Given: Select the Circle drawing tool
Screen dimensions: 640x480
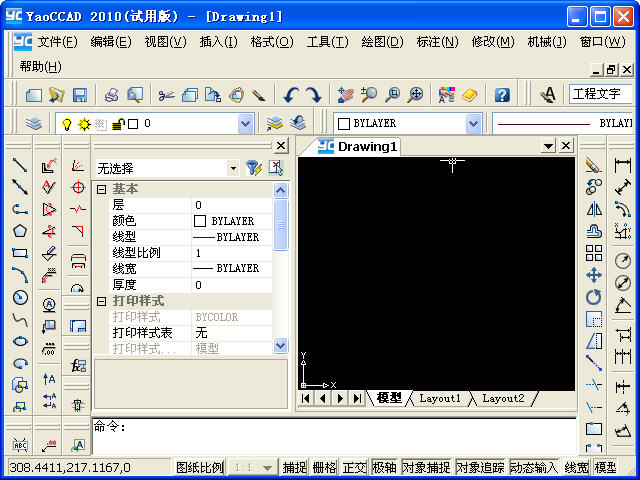Looking at the screenshot, I should tap(20, 297).
